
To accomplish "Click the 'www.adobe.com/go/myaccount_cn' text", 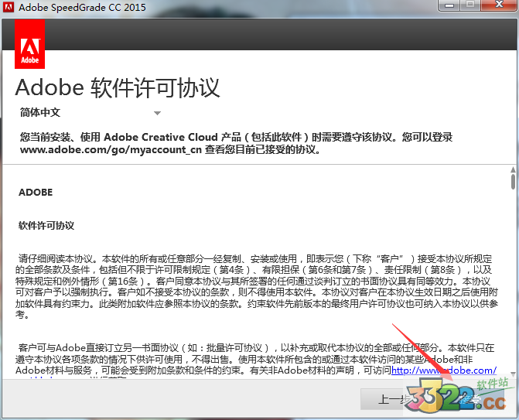I will (x=111, y=149).
